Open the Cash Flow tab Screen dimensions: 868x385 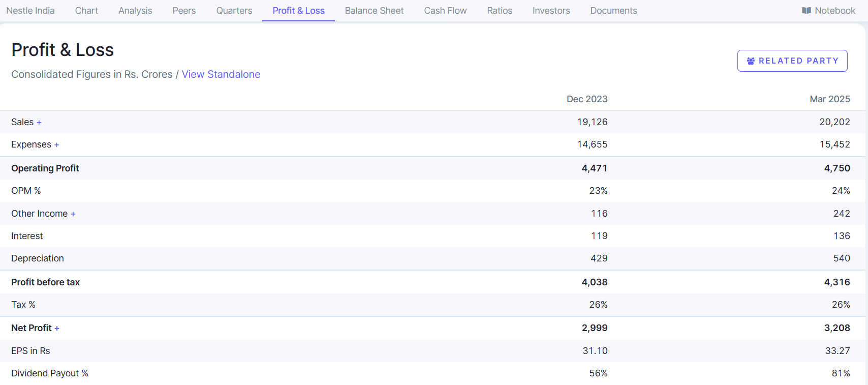445,11
